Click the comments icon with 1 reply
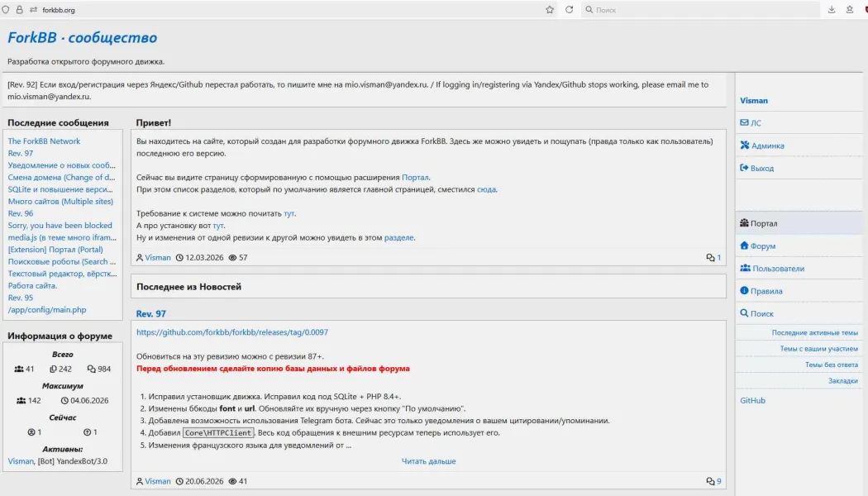 (x=710, y=257)
